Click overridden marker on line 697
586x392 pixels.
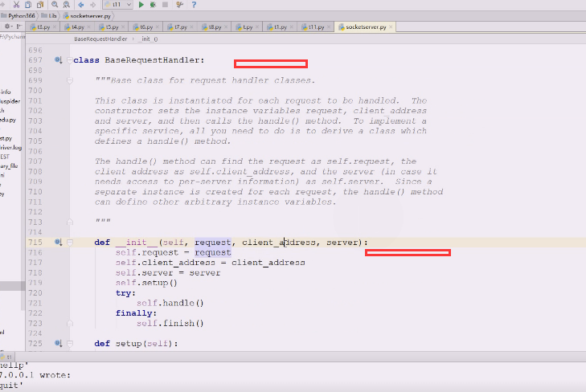pos(58,59)
